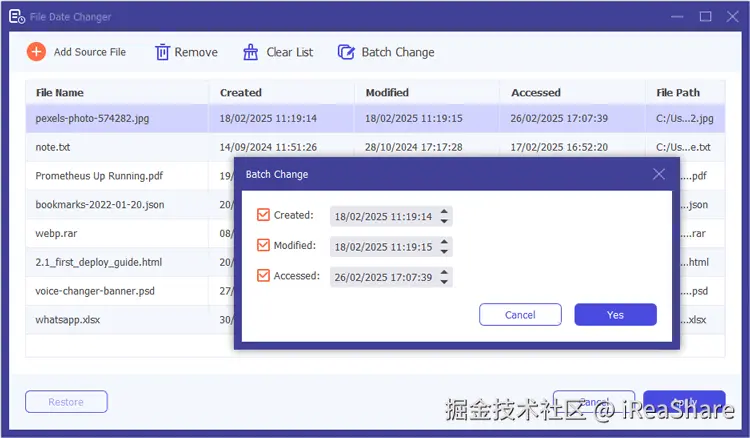
Task: Click the Clear List label
Action: (x=289, y=52)
